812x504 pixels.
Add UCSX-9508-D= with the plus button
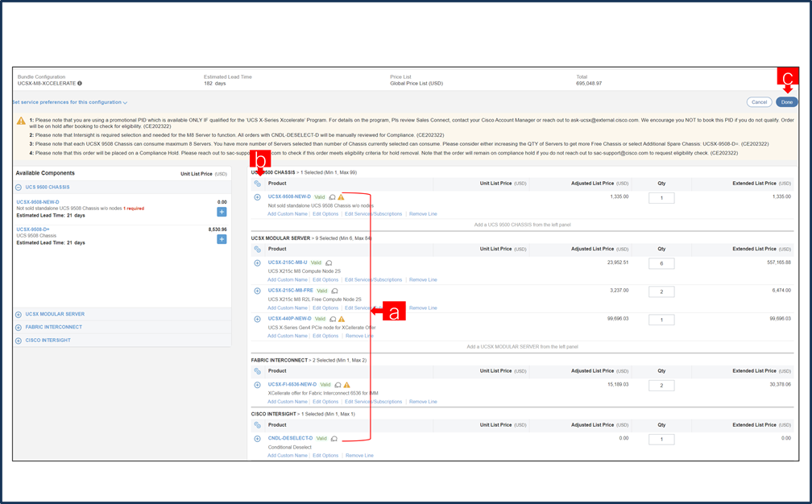click(222, 239)
